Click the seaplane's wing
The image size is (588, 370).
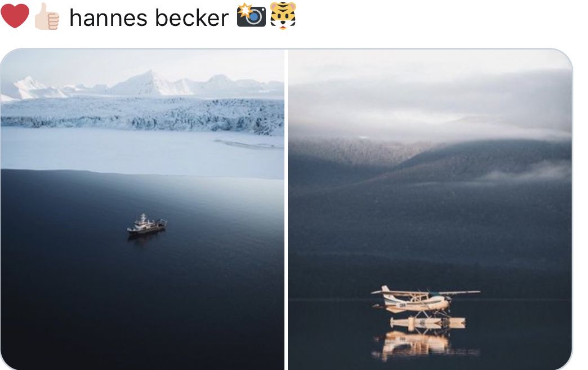pos(426,292)
